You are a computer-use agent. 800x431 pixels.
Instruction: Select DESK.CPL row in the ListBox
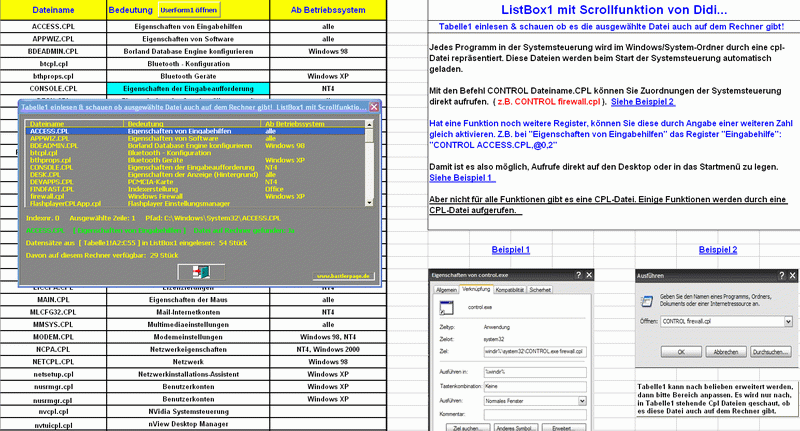[x=195, y=174]
